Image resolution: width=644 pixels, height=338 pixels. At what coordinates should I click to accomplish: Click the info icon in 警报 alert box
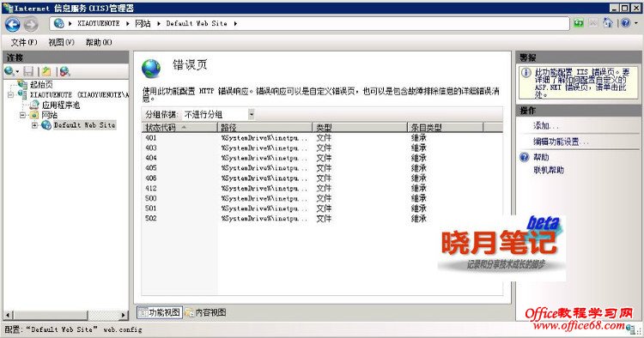[526, 73]
